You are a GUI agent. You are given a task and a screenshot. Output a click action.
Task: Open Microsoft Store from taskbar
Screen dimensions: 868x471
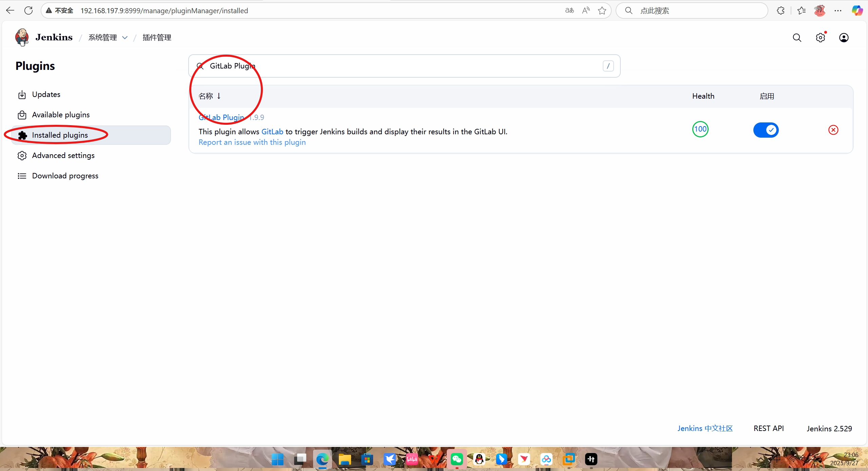367,459
